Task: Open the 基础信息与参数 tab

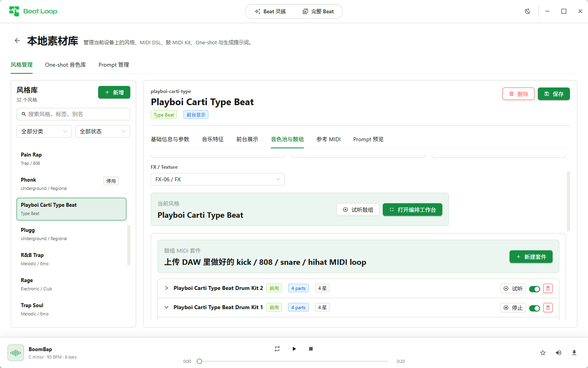Action: 170,139
